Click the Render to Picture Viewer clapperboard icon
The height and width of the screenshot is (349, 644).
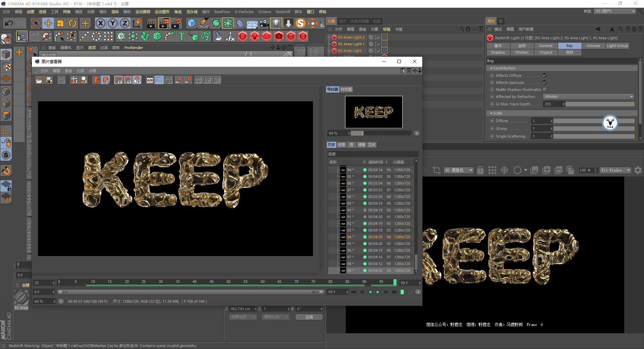point(164,23)
